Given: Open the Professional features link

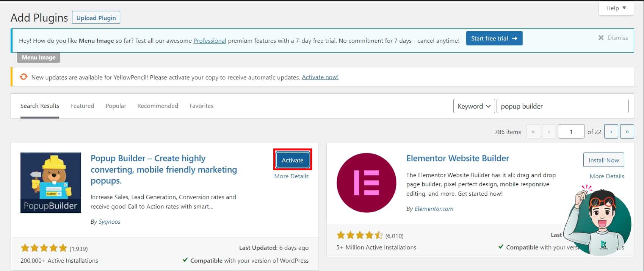Looking at the screenshot, I should pyautogui.click(x=210, y=40).
